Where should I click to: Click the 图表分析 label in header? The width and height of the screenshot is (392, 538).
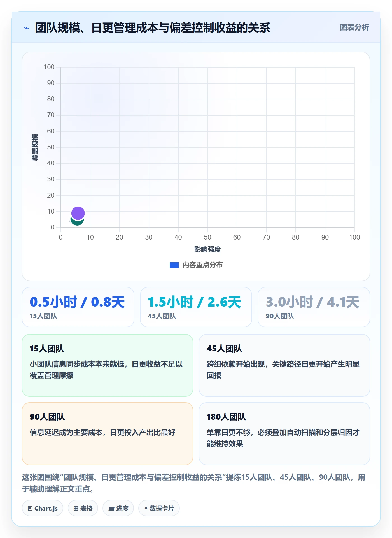point(354,27)
